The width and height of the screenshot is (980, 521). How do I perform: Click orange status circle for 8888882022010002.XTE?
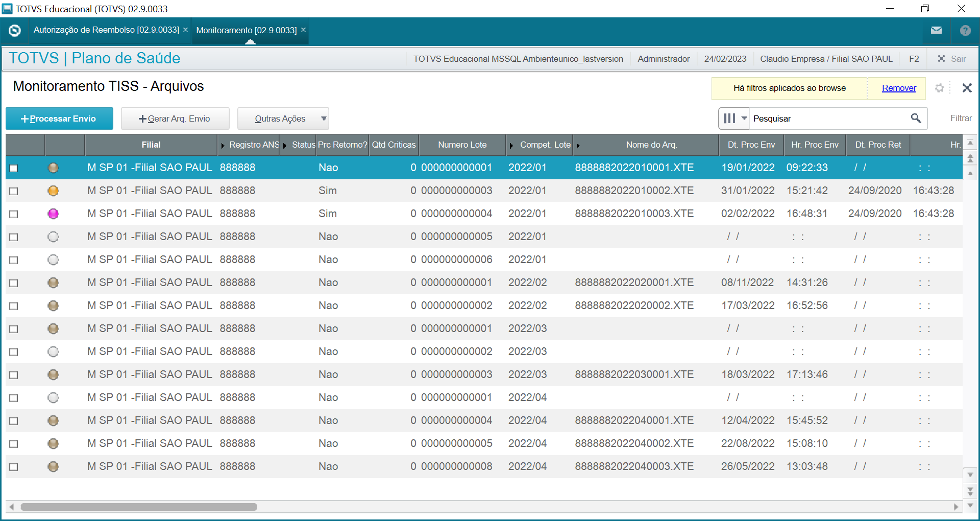tap(53, 191)
